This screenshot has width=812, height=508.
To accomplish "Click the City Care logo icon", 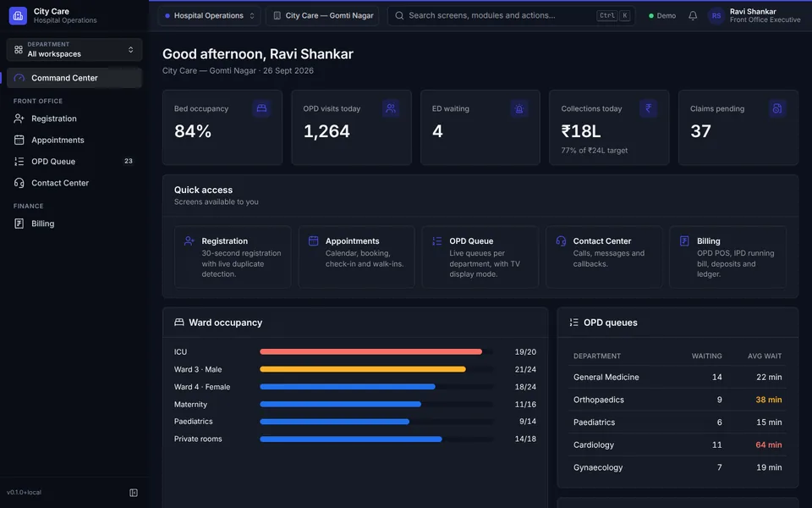I will click(x=18, y=15).
